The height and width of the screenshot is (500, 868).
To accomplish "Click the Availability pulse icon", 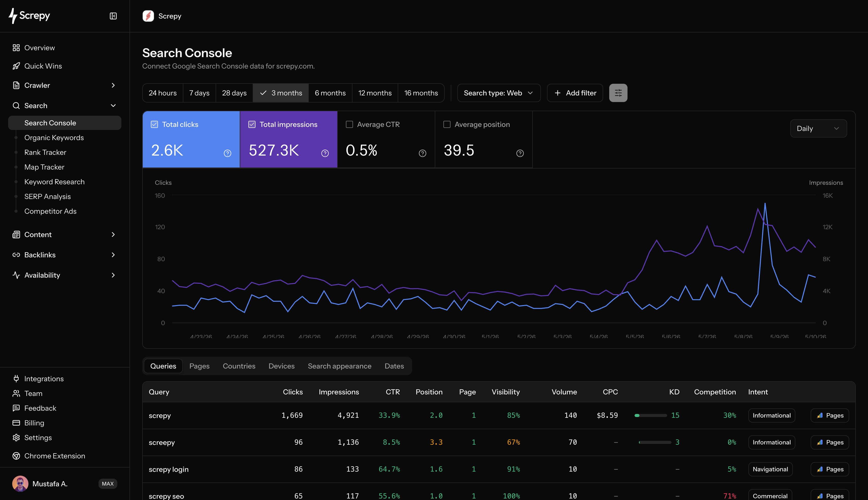I will (16, 275).
